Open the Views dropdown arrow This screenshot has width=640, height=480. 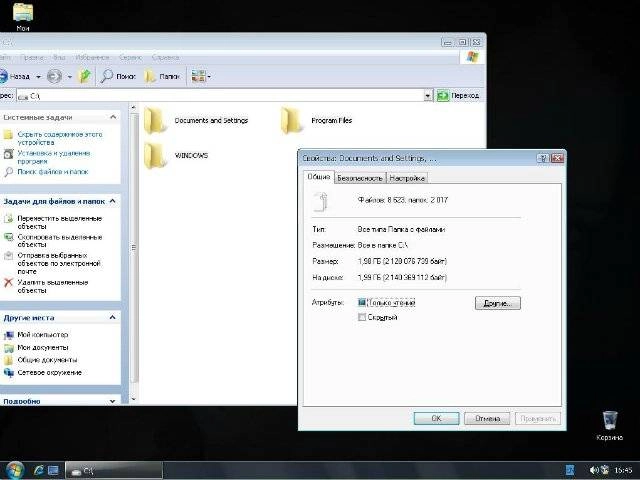coord(209,77)
